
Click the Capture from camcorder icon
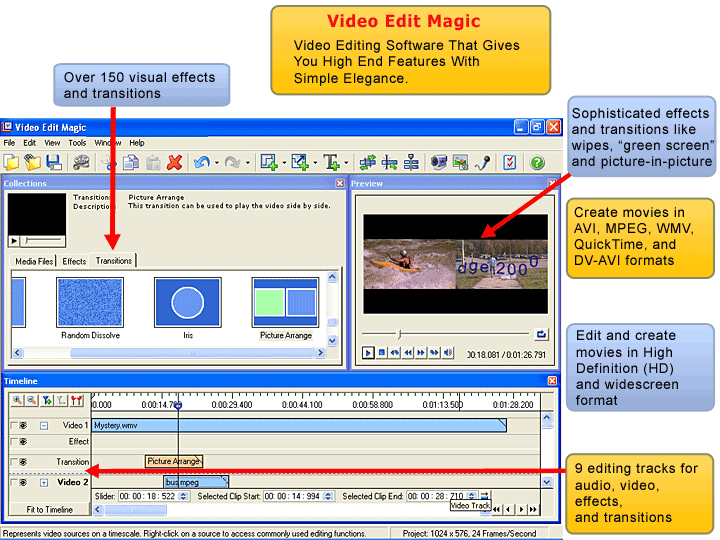tap(439, 162)
